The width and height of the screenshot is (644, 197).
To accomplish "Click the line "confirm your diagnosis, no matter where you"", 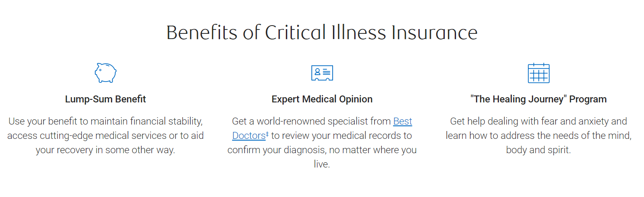I will [x=322, y=150].
